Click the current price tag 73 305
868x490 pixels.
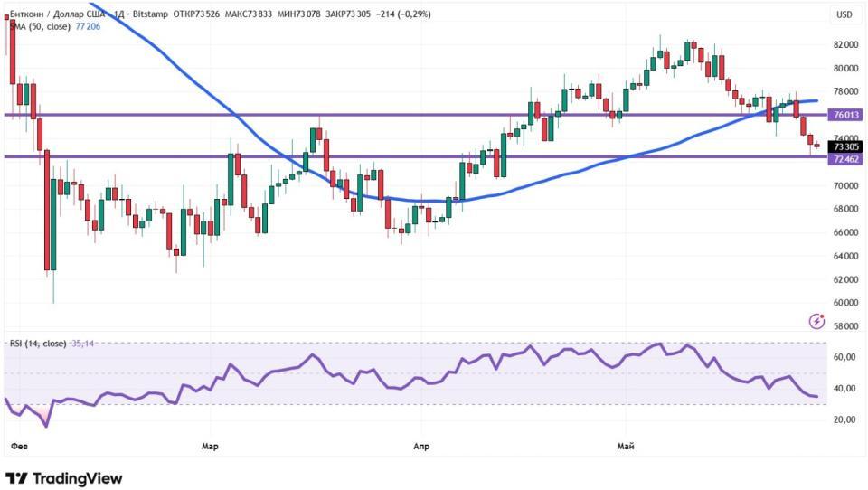click(x=844, y=146)
